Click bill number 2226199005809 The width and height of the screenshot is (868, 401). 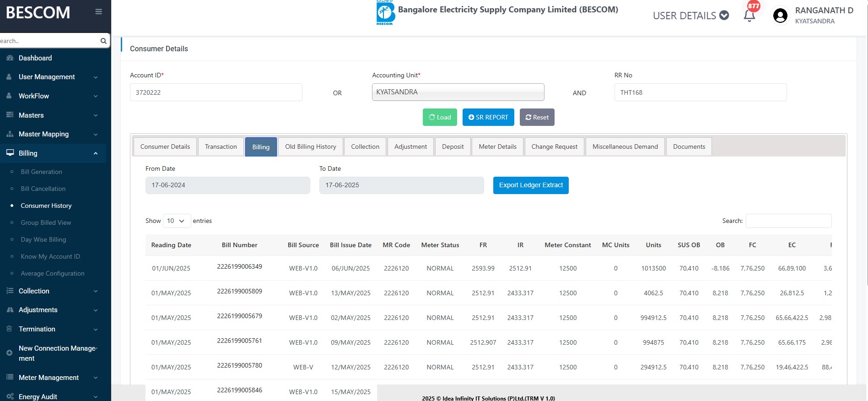[x=240, y=291]
